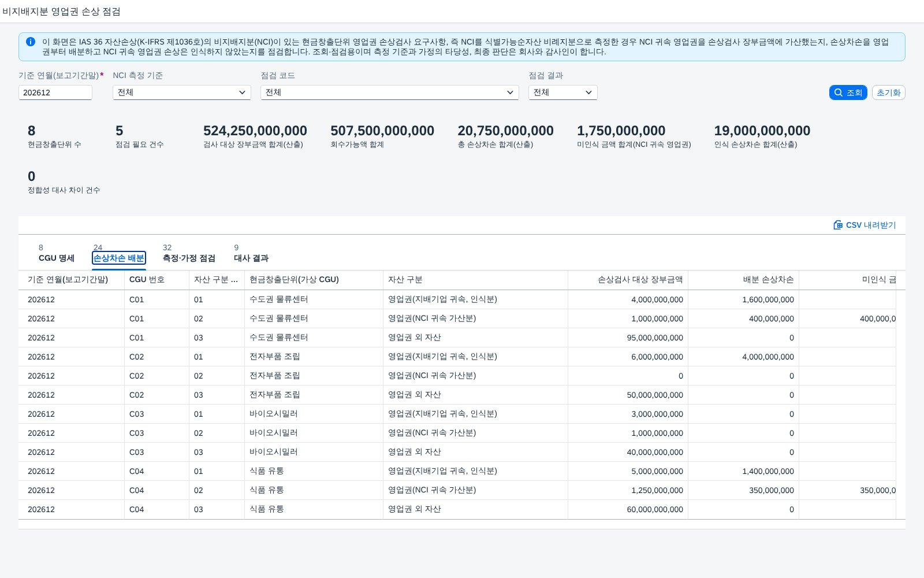Focus the 기준 연월 input field
The height and width of the screenshot is (578, 924).
point(55,92)
